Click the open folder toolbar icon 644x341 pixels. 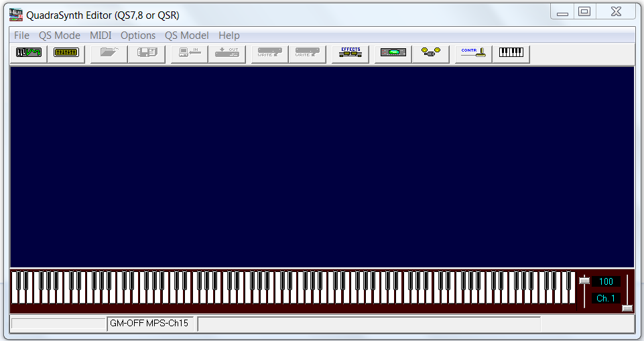pos(109,53)
